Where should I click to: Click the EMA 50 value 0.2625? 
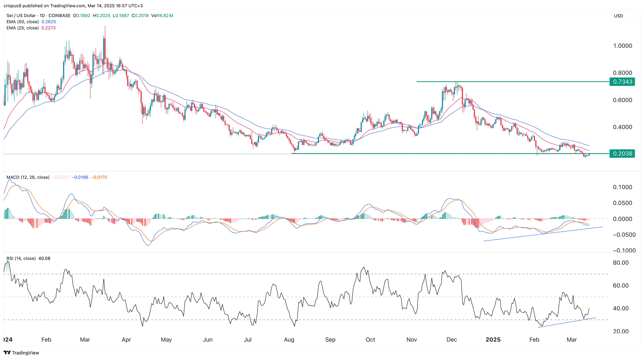point(49,22)
